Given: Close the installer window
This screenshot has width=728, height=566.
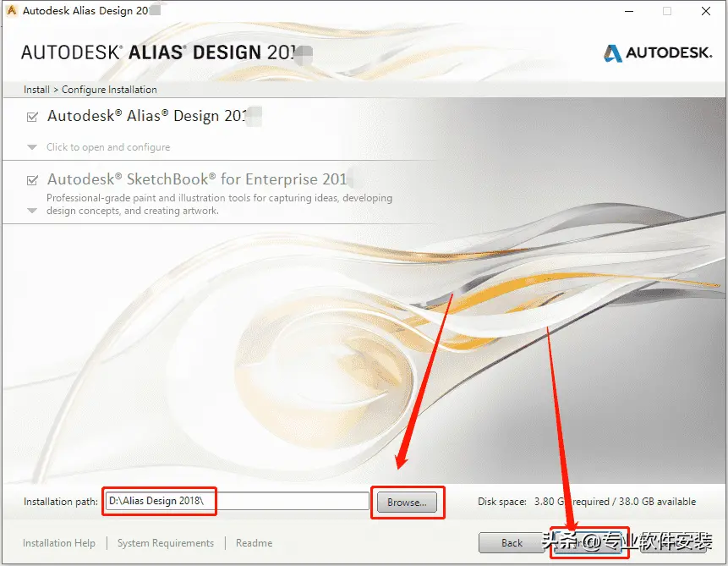Looking at the screenshot, I should coord(706,11).
